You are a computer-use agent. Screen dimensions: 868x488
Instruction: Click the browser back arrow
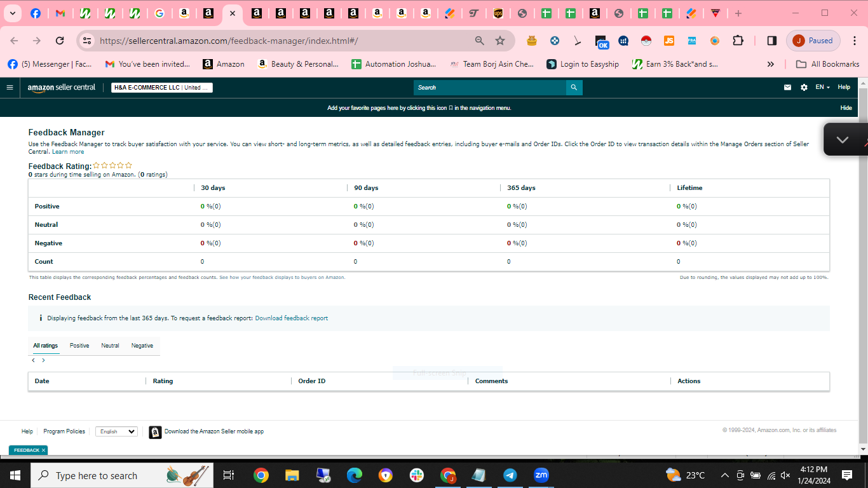pos(14,41)
